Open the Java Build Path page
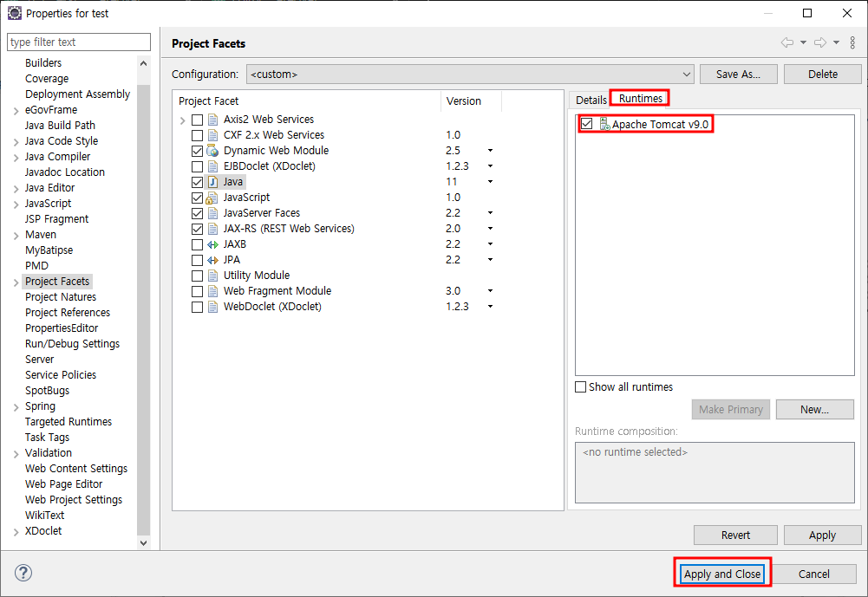The height and width of the screenshot is (597, 868). click(60, 126)
